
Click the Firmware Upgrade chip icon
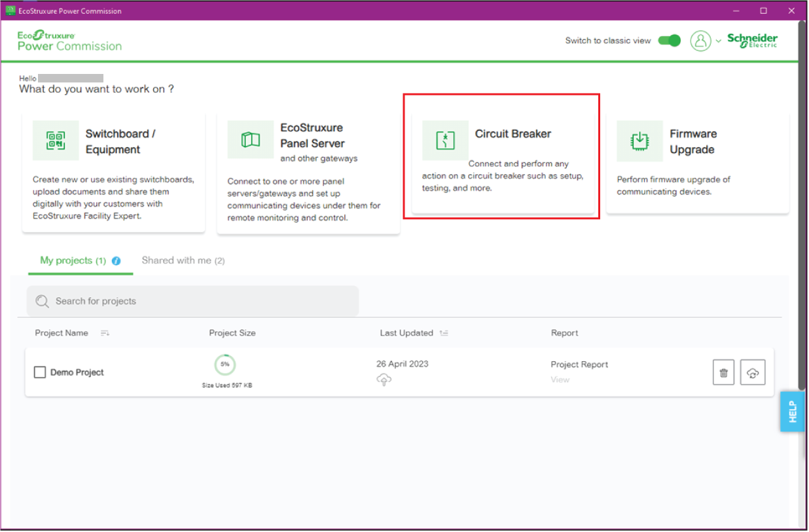[639, 141]
